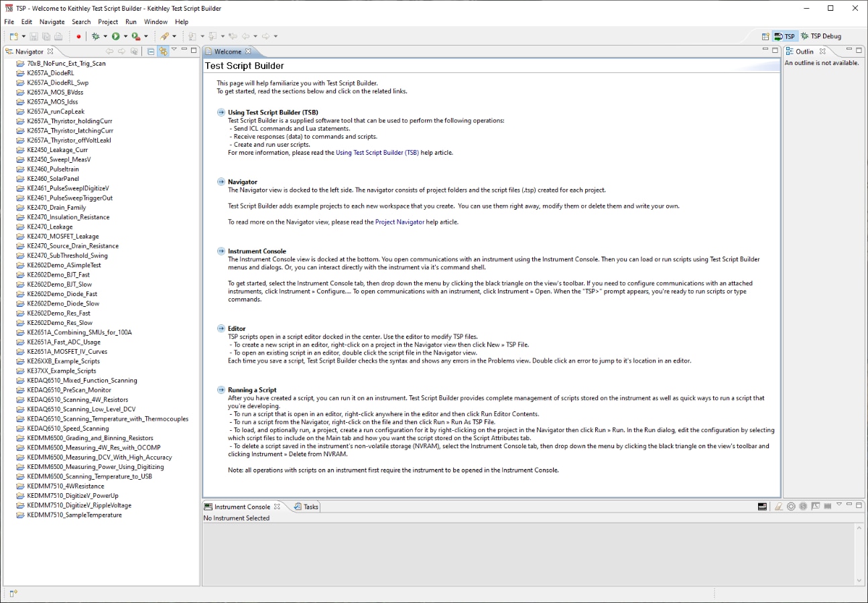Open the Project Navigator help link
The image size is (868, 603).
click(399, 222)
